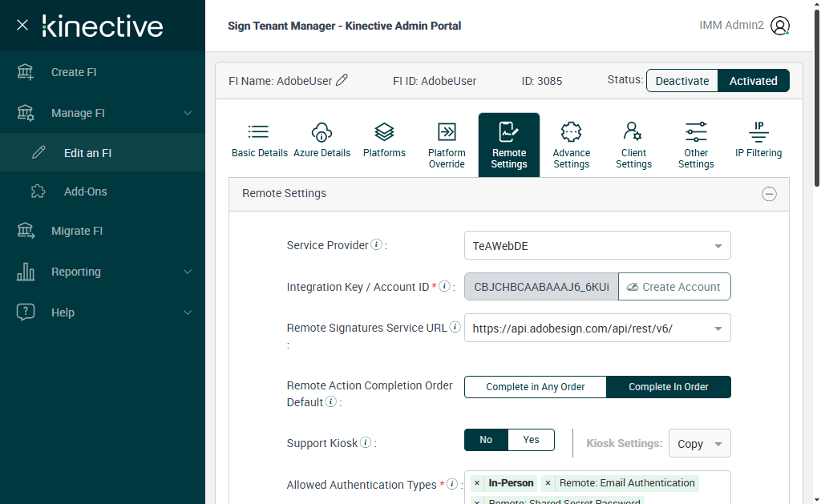Viewport: 821px width, 504px height.
Task: Open Add-Ons menu item
Action: tap(103, 192)
